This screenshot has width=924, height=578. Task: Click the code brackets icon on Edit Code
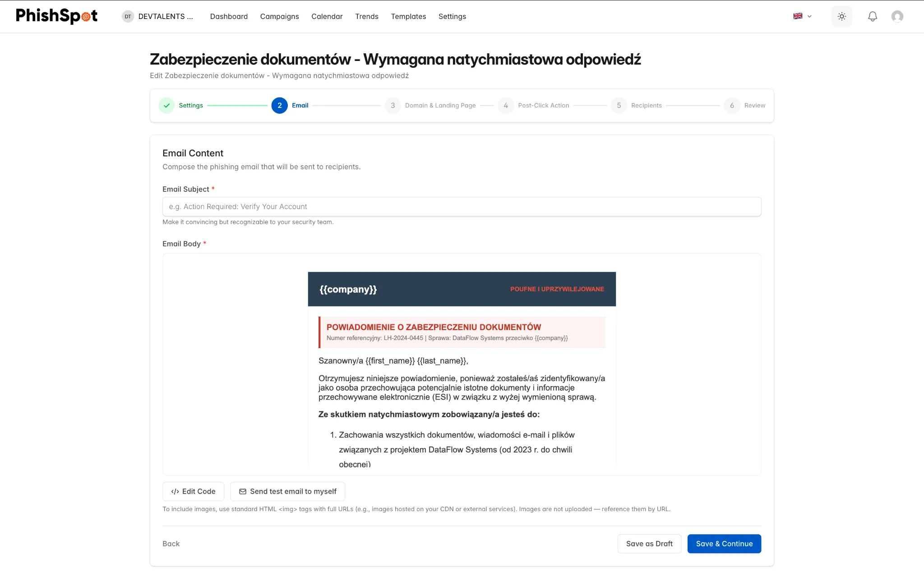point(175,491)
